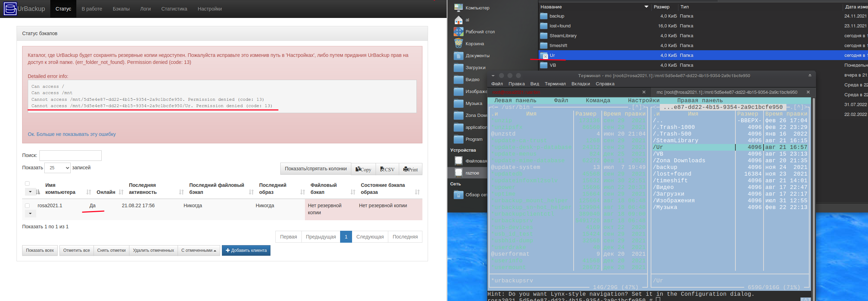Select the timeshift folder icon

point(544,46)
